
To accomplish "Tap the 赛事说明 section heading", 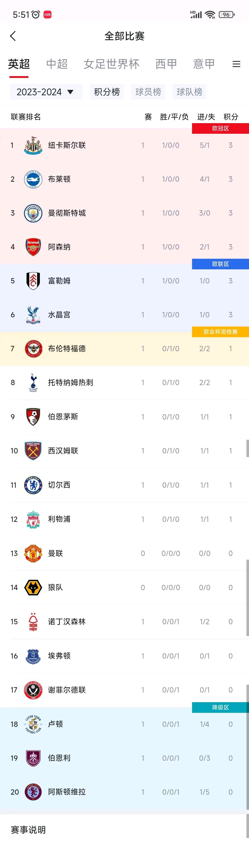I will pos(28,829).
